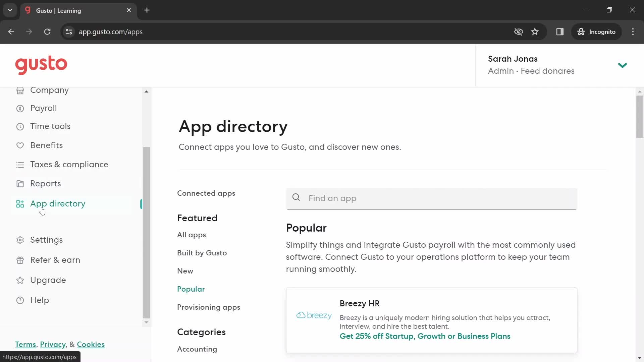
Task: Click the Find an app field
Action: [x=431, y=198]
